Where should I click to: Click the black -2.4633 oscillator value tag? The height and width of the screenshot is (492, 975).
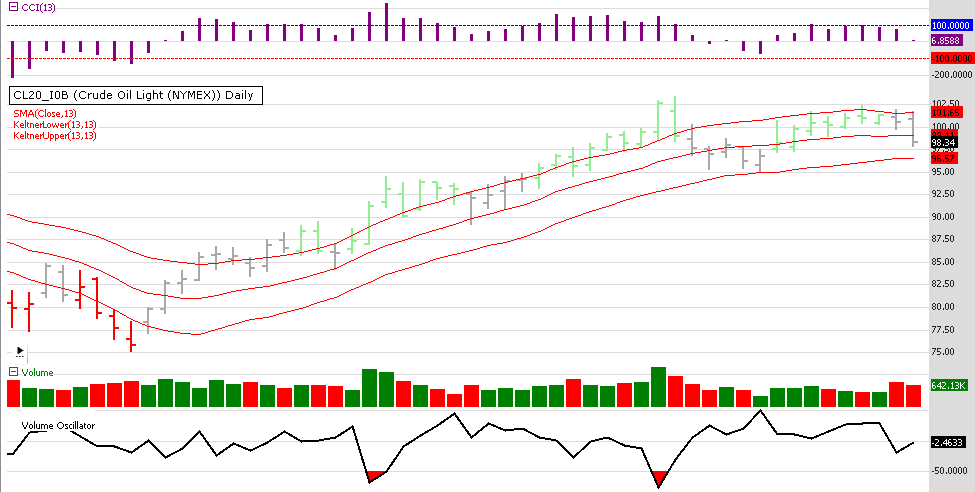[x=948, y=442]
